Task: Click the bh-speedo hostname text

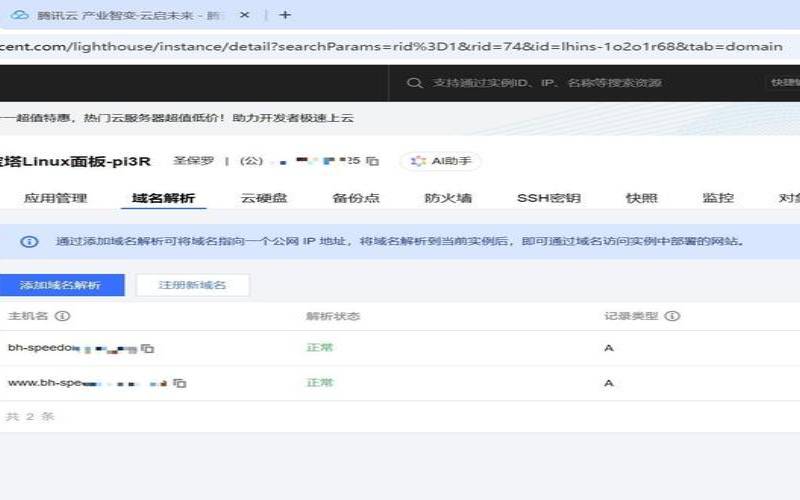Action: point(72,348)
